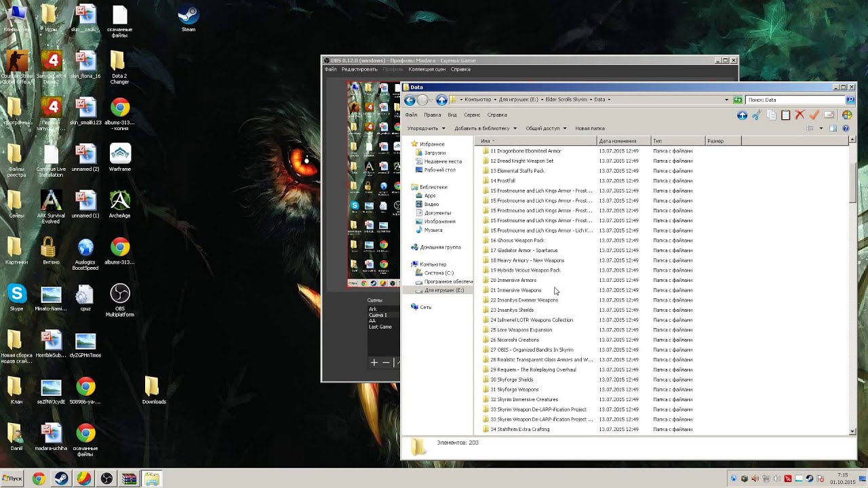The image size is (868, 488).
Task: Click the blue up-arrow icon left of the scissors
Action: click(x=742, y=115)
